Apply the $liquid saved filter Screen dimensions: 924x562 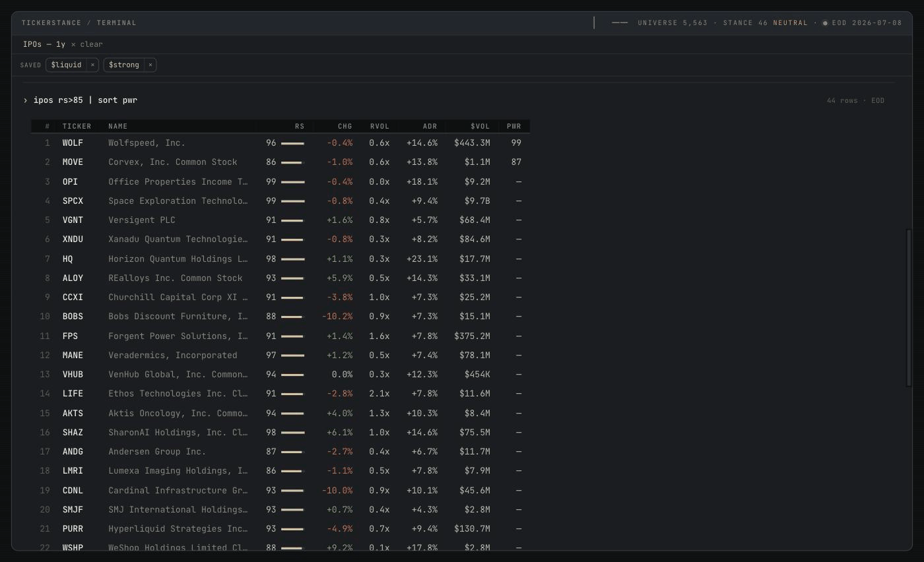coord(66,65)
